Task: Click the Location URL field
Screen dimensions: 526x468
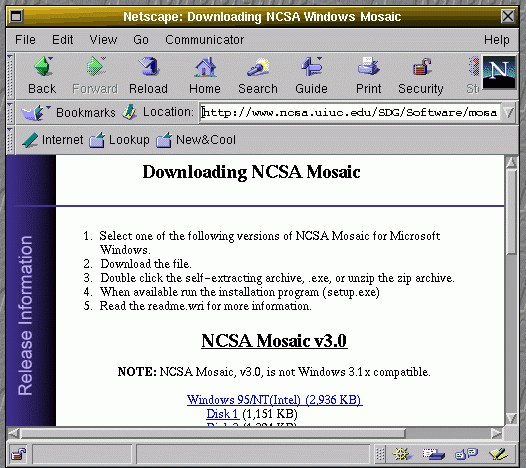Action: tap(350, 112)
